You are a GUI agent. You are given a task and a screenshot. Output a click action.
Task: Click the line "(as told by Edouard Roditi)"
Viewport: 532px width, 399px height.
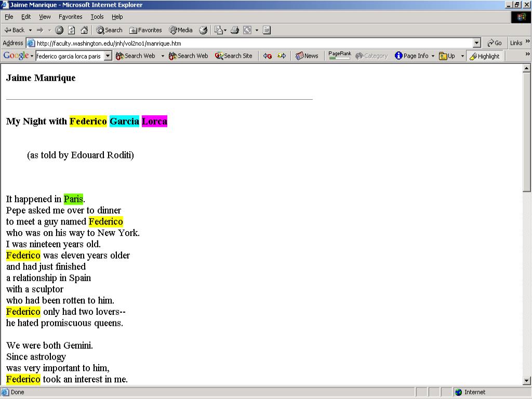[x=81, y=155]
